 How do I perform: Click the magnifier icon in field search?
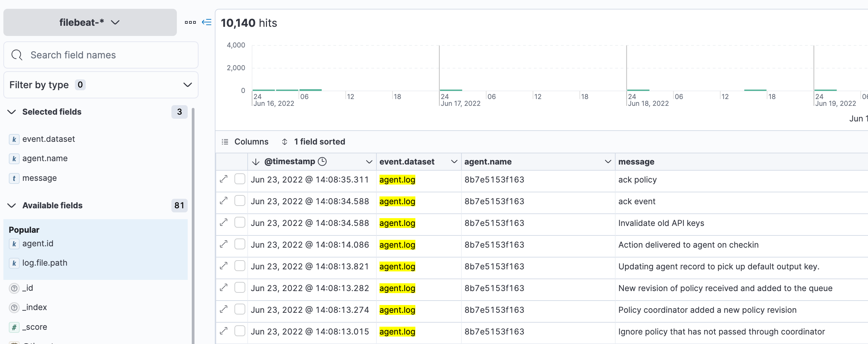click(x=17, y=55)
